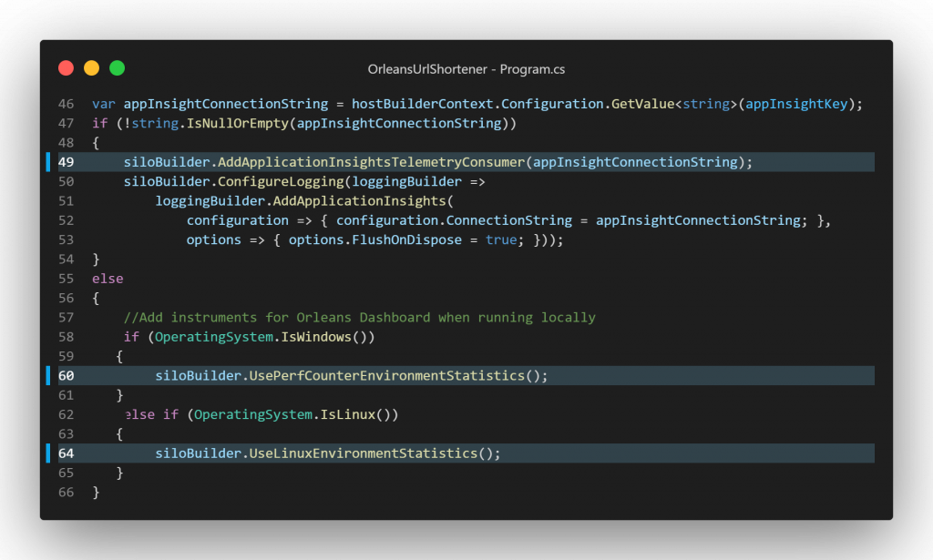Click 'OperatingSystem' on line 58
This screenshot has width=933, height=560.
pos(213,337)
